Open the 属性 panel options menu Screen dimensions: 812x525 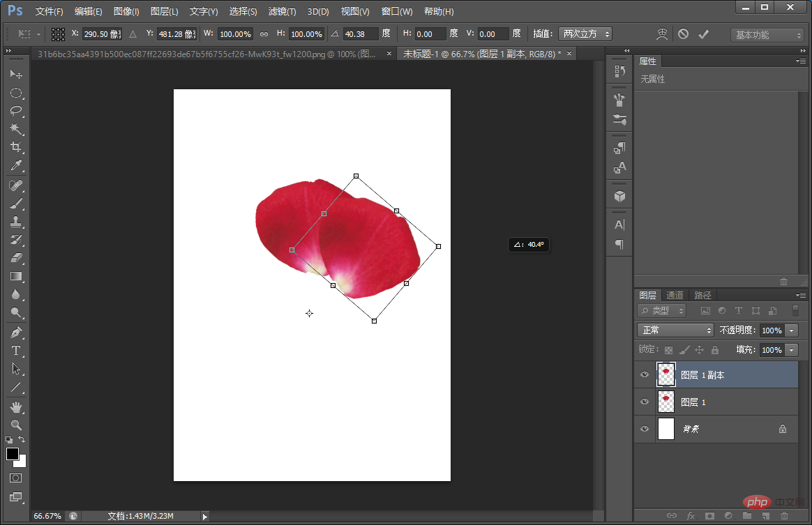click(x=801, y=61)
